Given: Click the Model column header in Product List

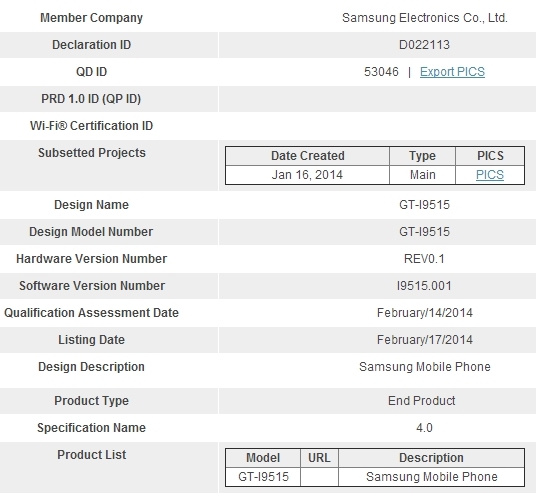Looking at the screenshot, I should (263, 458).
